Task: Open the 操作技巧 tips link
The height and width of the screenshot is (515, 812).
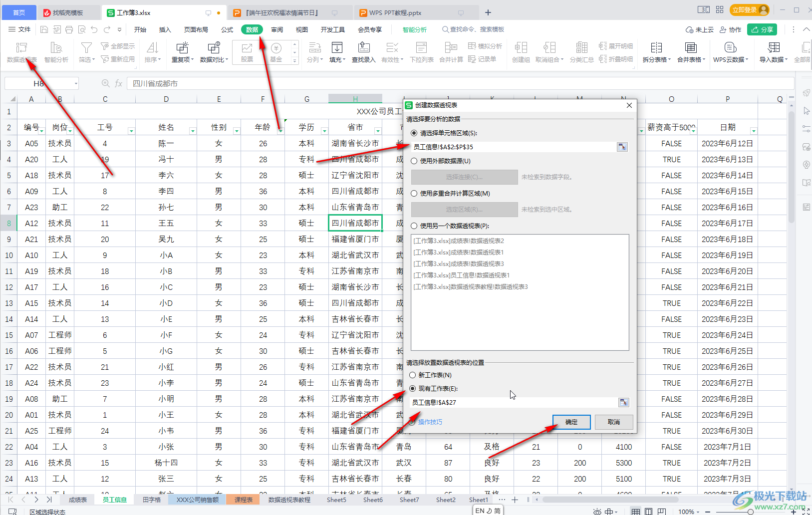Action: pos(430,422)
